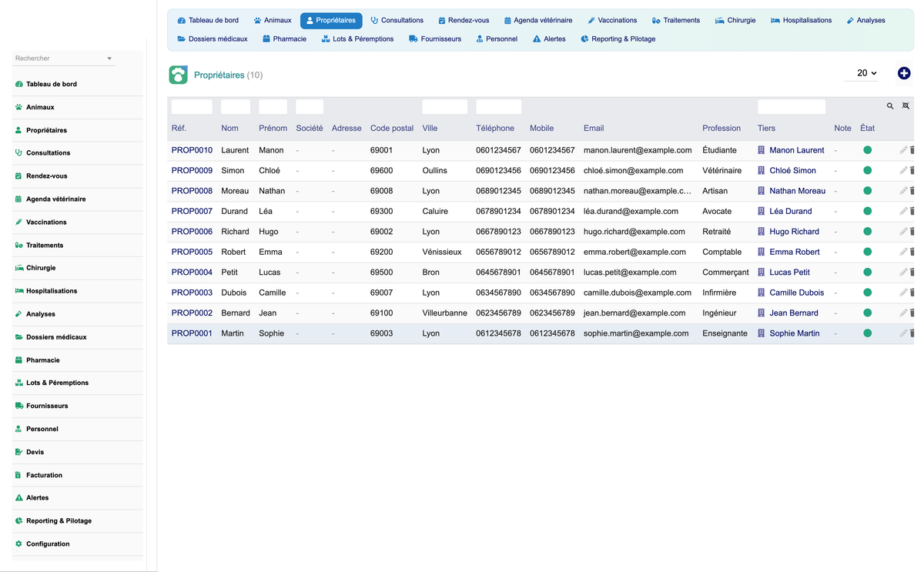Image resolution: width=924 pixels, height=572 pixels.
Task: Click the search magnifier icon in filter row
Action: pos(890,106)
